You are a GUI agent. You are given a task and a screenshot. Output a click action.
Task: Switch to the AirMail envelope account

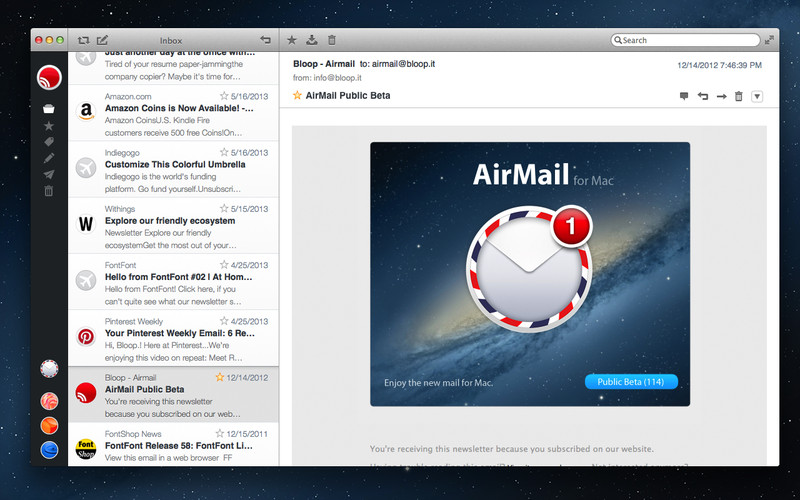pos(49,369)
